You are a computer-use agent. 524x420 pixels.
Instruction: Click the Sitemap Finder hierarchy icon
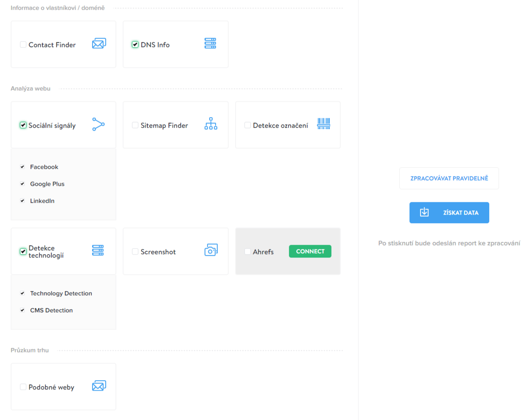(211, 124)
